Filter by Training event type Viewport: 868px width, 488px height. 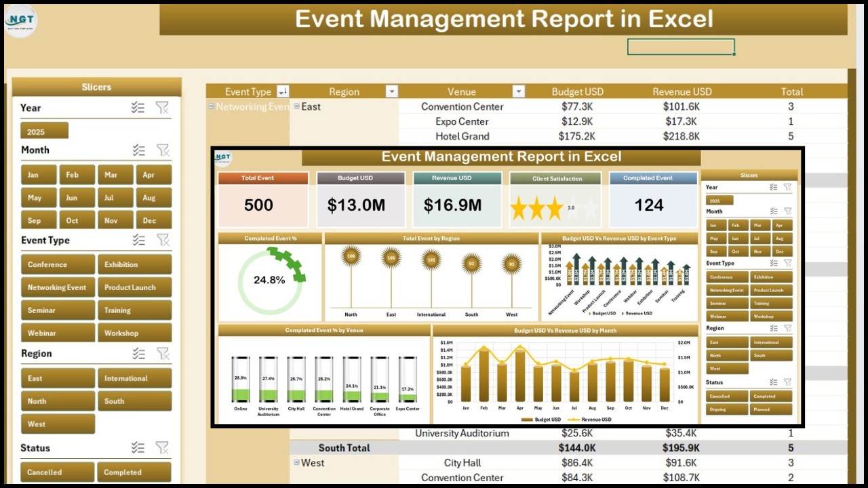pos(134,310)
